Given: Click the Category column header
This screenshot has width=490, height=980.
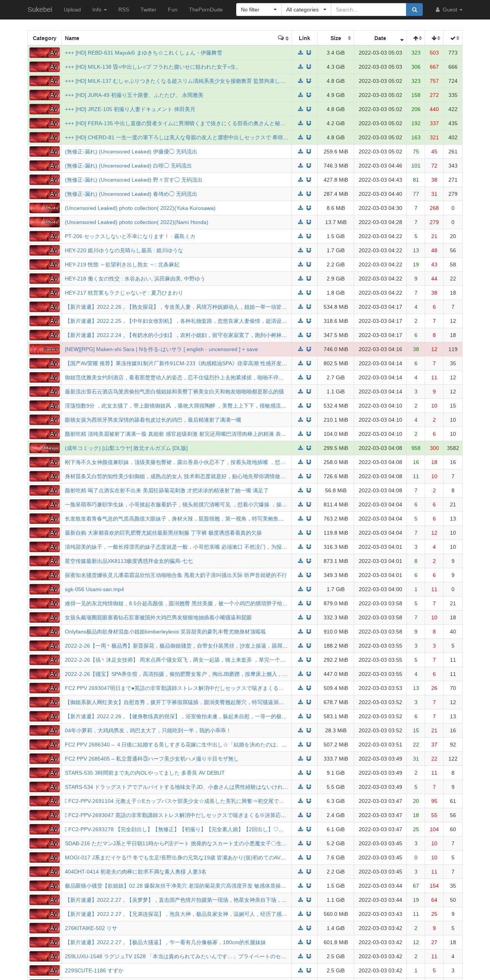Looking at the screenshot, I should (45, 38).
